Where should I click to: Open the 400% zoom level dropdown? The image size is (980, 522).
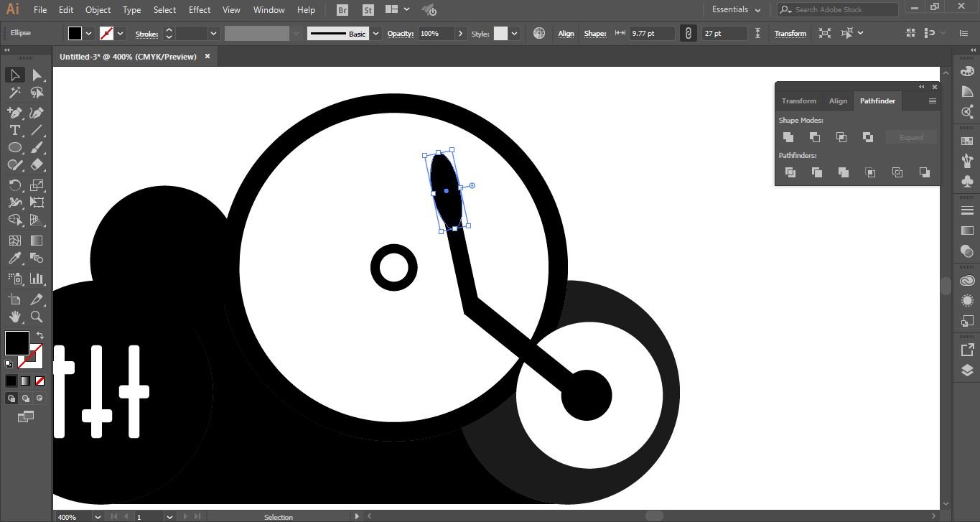(x=97, y=516)
